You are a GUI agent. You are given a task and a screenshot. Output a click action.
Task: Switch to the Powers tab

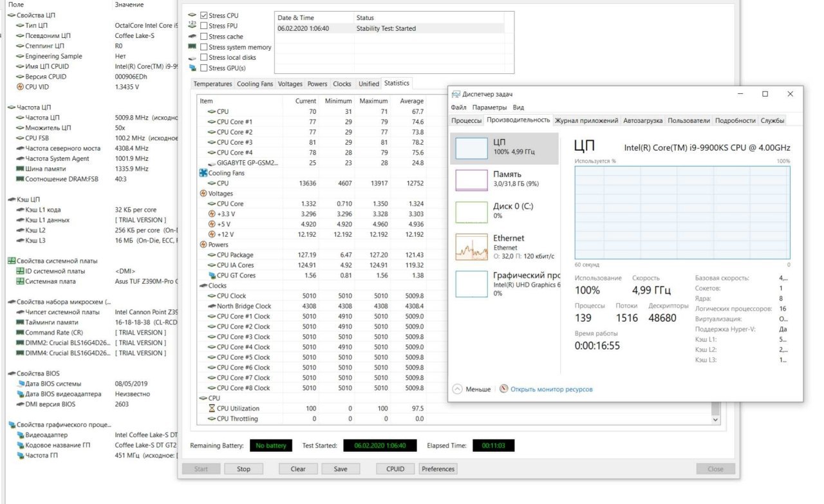317,84
